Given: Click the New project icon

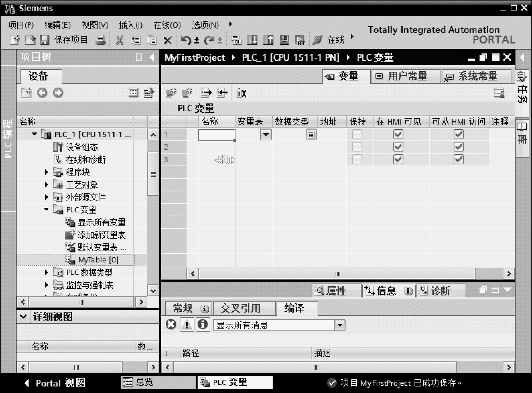Looking at the screenshot, I should pos(15,40).
